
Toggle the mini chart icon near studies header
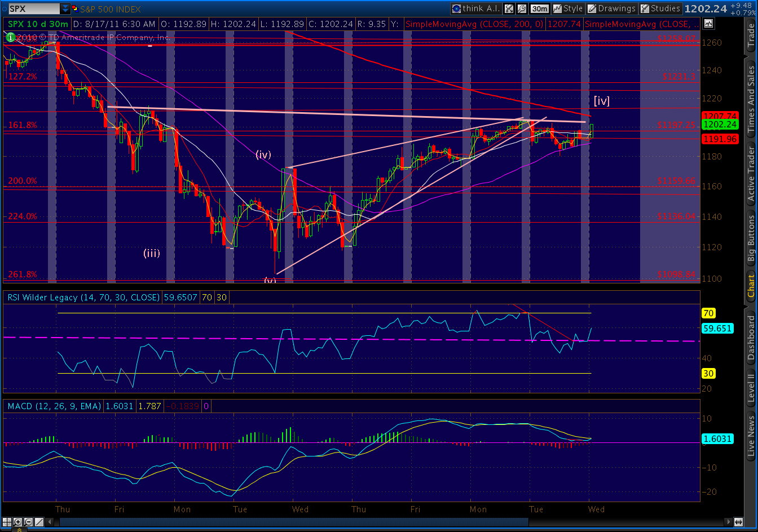pyautogui.click(x=708, y=23)
